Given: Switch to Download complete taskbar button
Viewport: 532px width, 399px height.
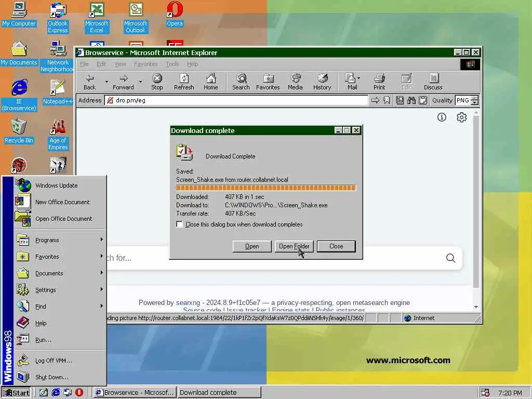Looking at the screenshot, I should pos(220,393).
